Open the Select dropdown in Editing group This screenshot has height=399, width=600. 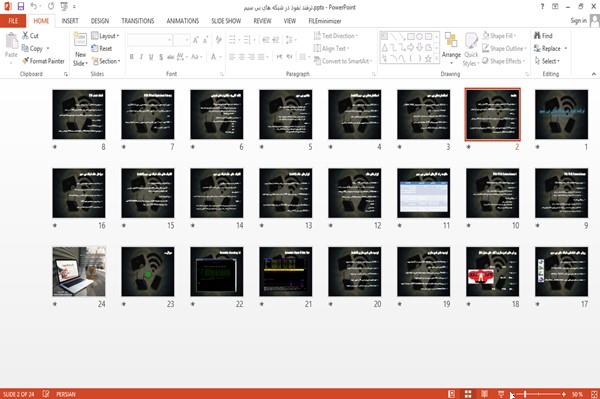pos(547,61)
